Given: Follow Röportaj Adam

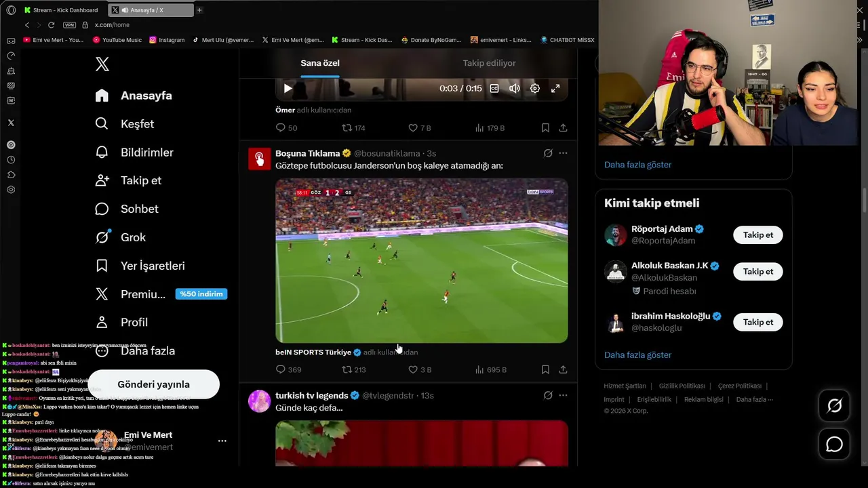Looking at the screenshot, I should (x=757, y=235).
